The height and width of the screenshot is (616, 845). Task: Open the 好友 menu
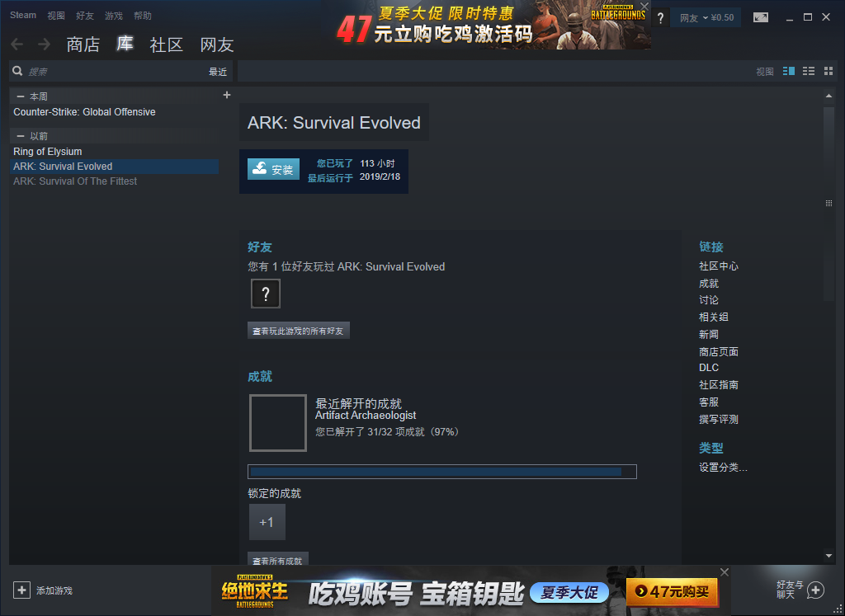pos(85,16)
